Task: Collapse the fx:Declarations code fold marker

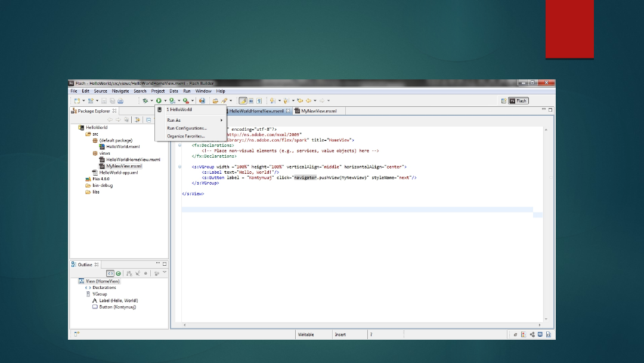Action: point(180,145)
